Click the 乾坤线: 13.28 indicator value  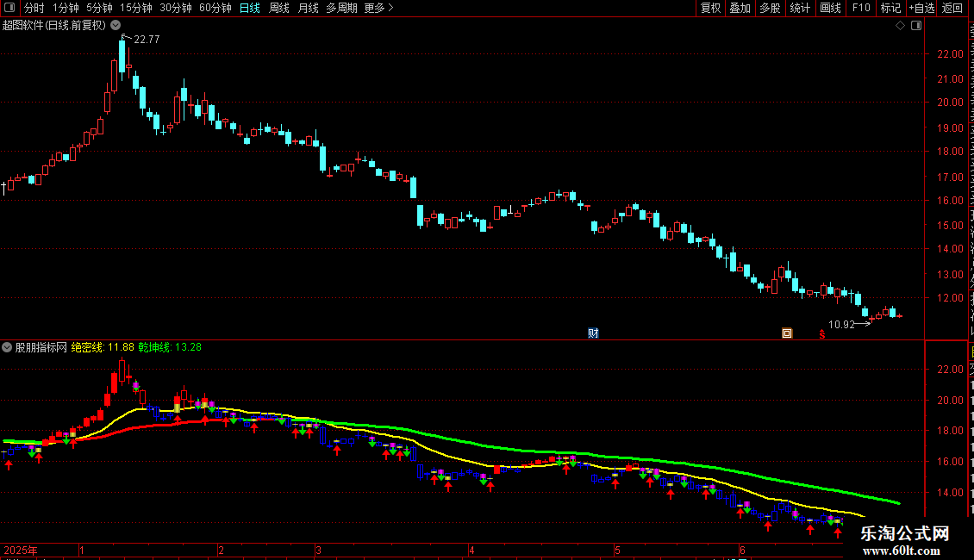[x=170, y=347]
